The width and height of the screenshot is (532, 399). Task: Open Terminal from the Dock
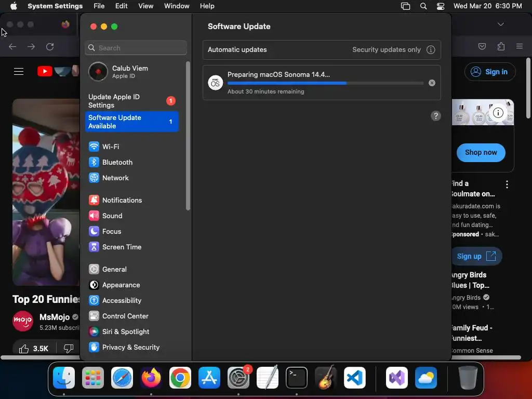297,378
